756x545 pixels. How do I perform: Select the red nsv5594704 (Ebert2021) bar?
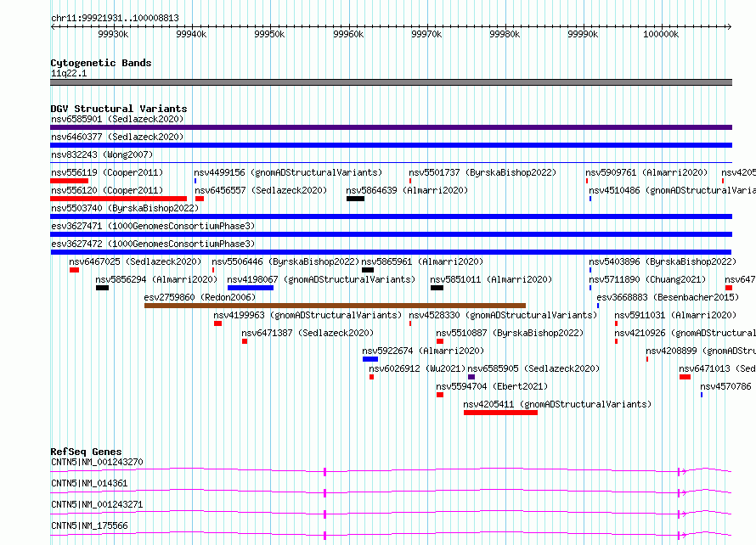click(x=440, y=395)
